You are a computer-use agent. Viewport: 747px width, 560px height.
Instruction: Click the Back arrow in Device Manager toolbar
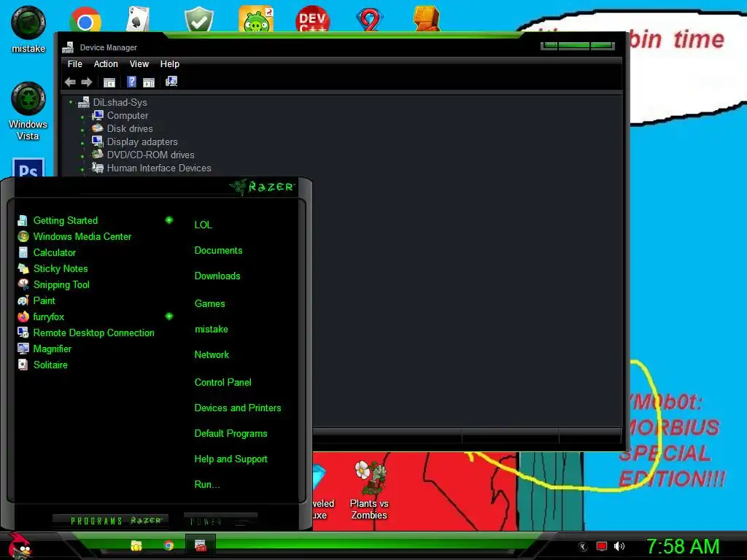pos(70,82)
